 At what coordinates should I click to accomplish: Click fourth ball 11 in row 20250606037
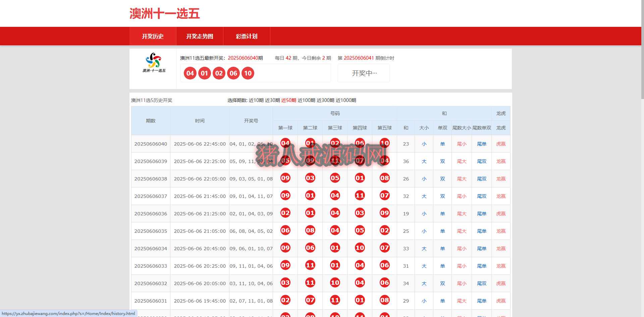click(360, 196)
